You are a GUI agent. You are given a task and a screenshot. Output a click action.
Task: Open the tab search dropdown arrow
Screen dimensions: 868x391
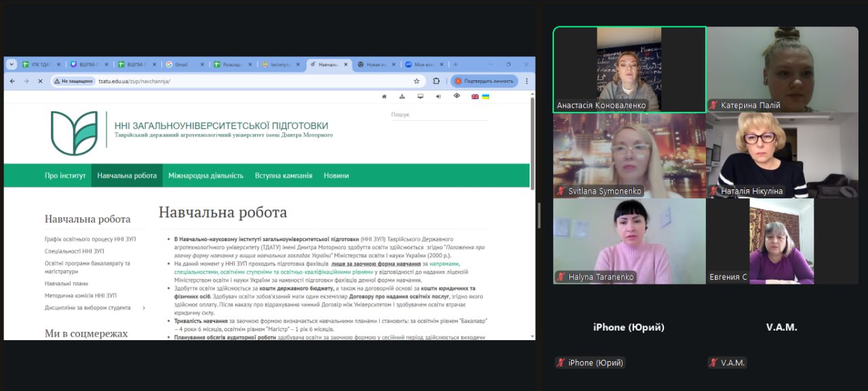pyautogui.click(x=11, y=64)
